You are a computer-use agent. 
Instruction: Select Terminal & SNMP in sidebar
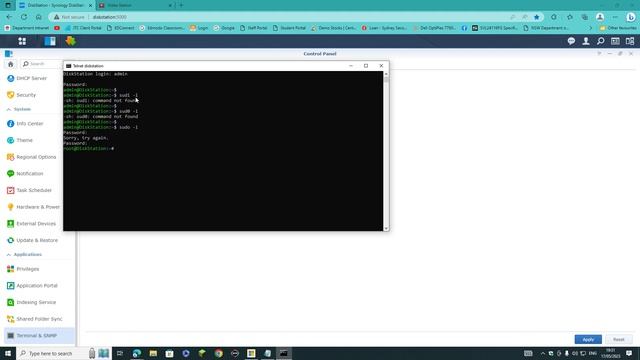pos(39,336)
